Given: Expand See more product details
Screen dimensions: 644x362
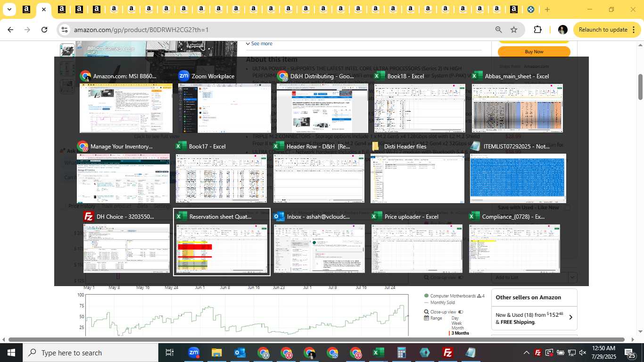Looking at the screenshot, I should [259, 43].
